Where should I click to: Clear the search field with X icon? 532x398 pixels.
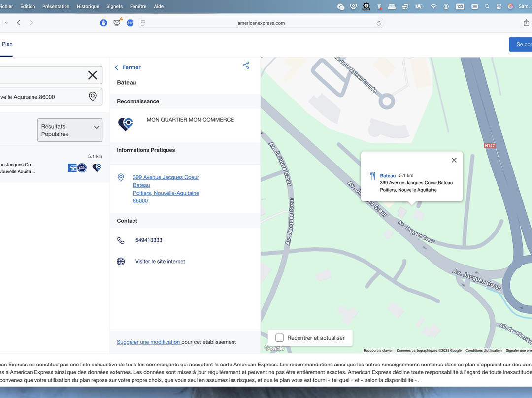click(93, 75)
